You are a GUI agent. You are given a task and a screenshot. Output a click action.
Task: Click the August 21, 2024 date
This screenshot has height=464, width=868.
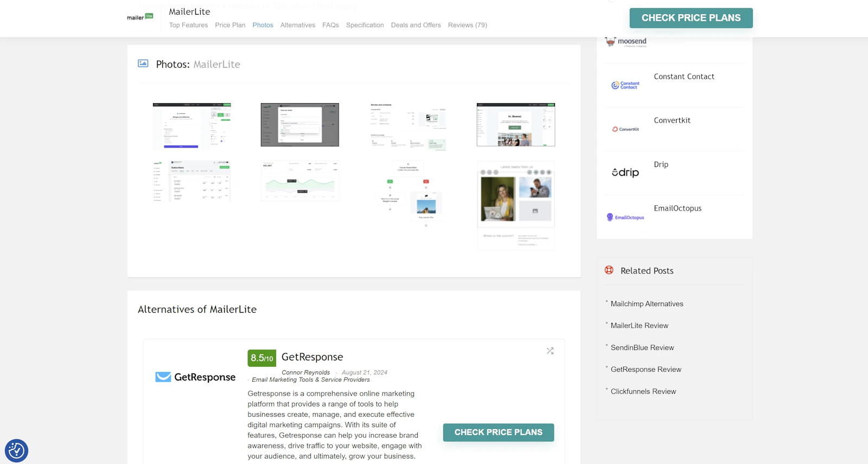365,372
